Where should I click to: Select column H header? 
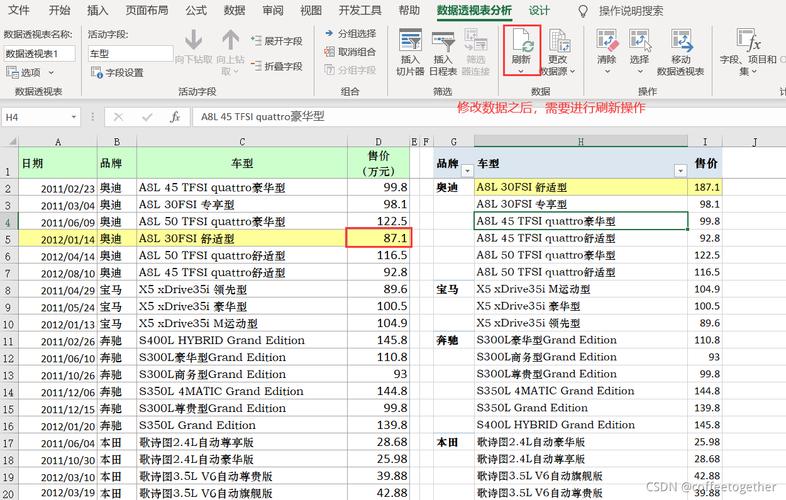point(580,141)
